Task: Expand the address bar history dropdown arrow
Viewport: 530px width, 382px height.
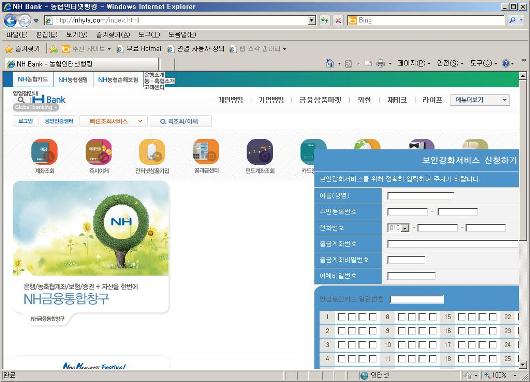Action: [312, 21]
